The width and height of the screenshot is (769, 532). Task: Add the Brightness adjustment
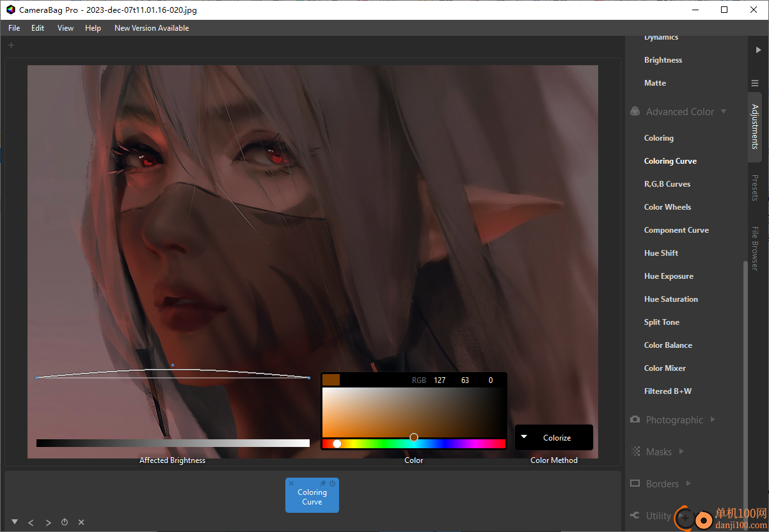click(663, 60)
